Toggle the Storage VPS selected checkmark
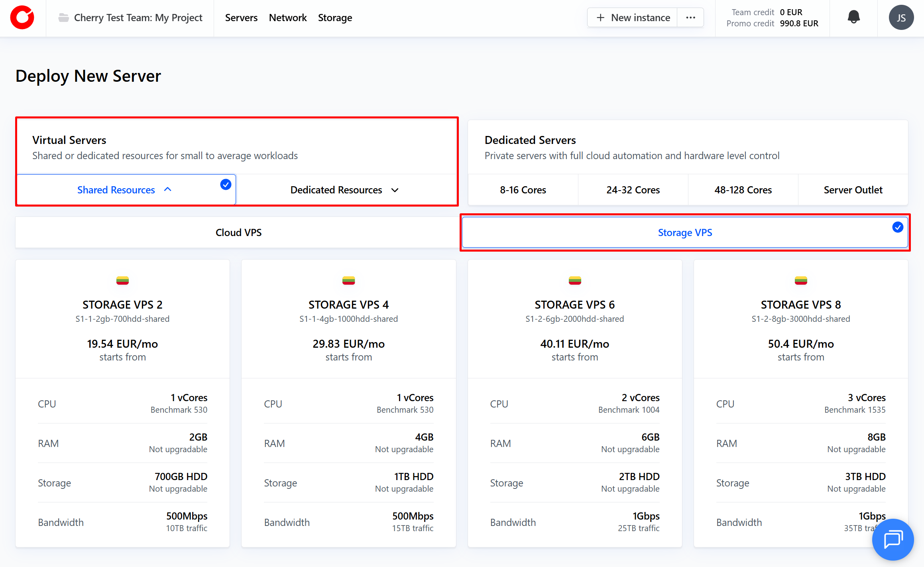 click(x=897, y=227)
